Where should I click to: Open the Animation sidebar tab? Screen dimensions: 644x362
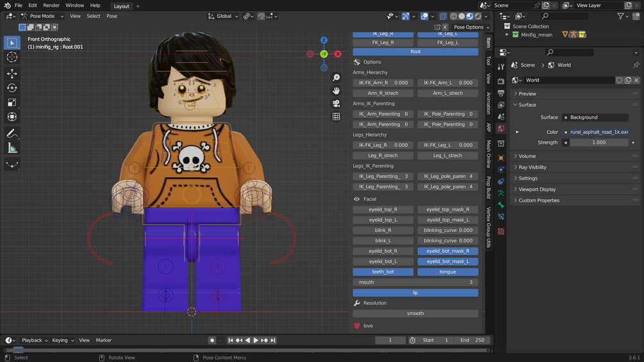point(488,103)
